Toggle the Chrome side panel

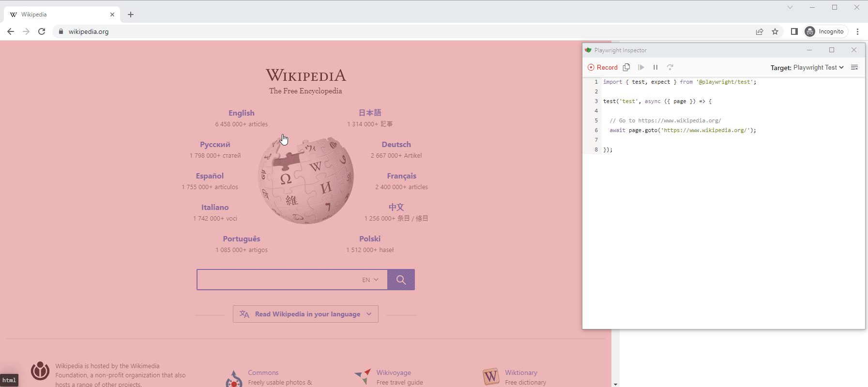click(x=794, y=31)
